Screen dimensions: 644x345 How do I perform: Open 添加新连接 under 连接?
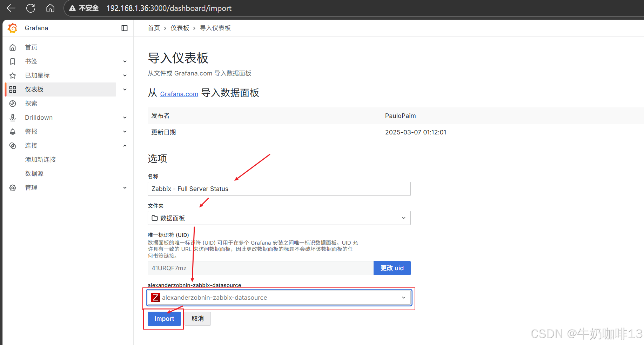click(x=40, y=160)
